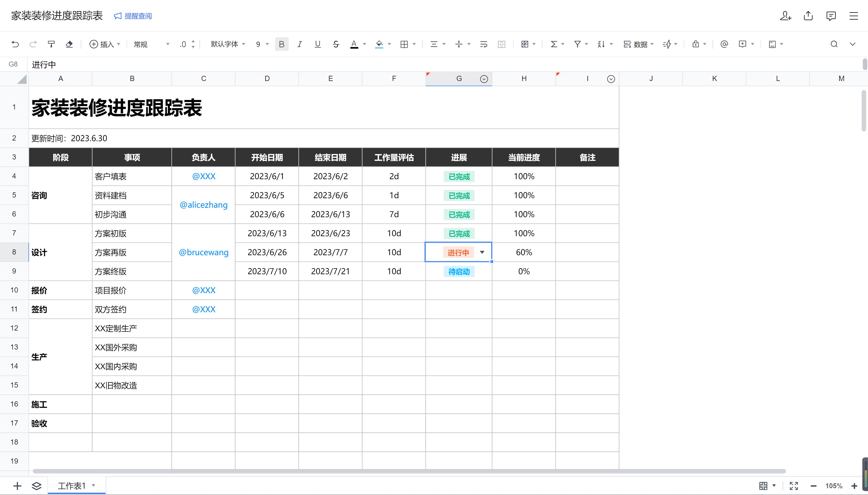Open the font color dropdown arrow

364,44
